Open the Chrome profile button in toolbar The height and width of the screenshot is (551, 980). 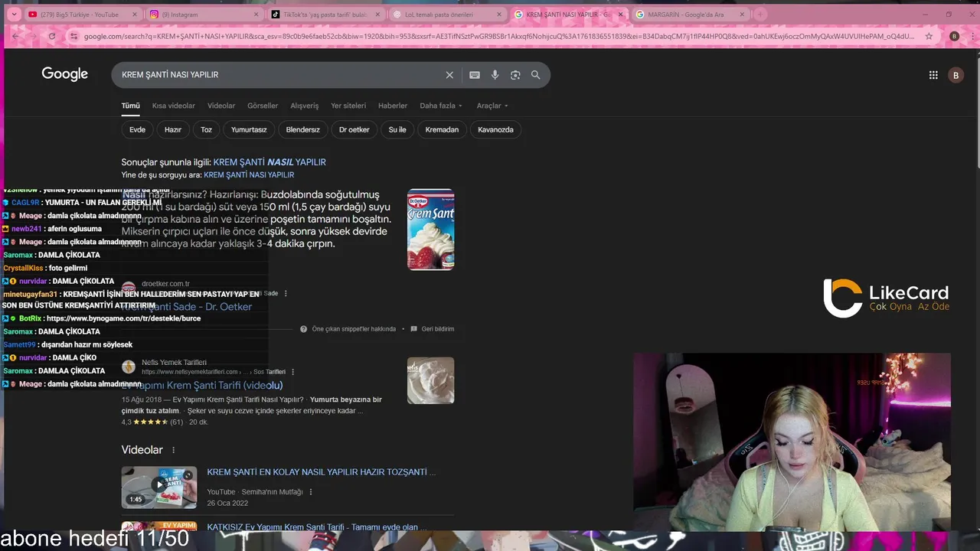tap(954, 36)
